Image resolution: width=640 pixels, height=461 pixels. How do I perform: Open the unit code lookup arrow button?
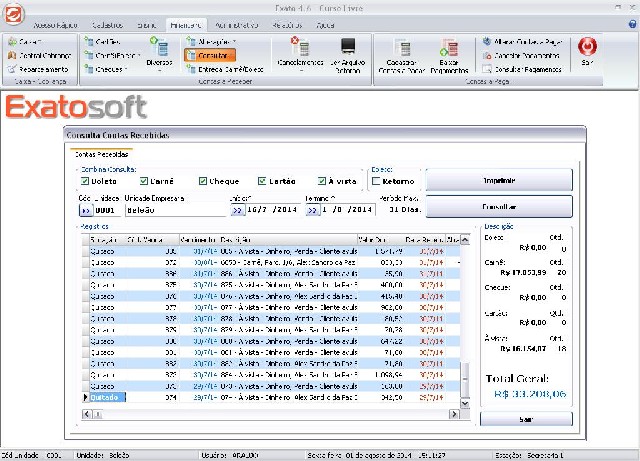(x=86, y=210)
